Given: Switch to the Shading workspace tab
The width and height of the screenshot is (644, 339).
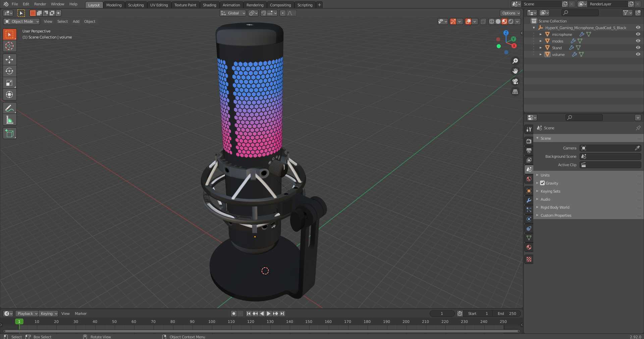Looking at the screenshot, I should 209,5.
